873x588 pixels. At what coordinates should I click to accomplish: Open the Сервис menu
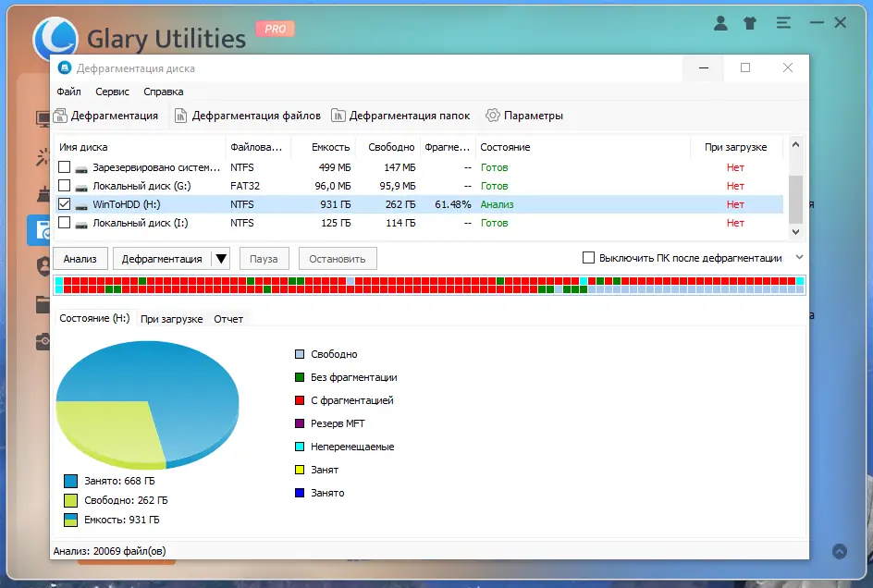point(112,92)
